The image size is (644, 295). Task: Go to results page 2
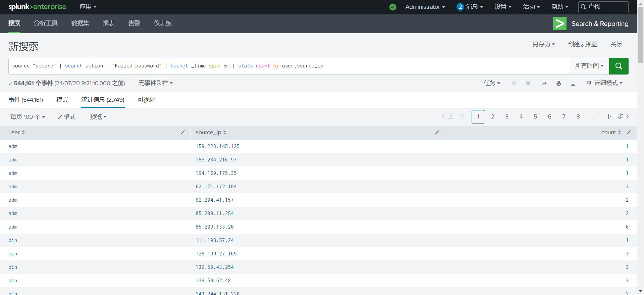(492, 117)
